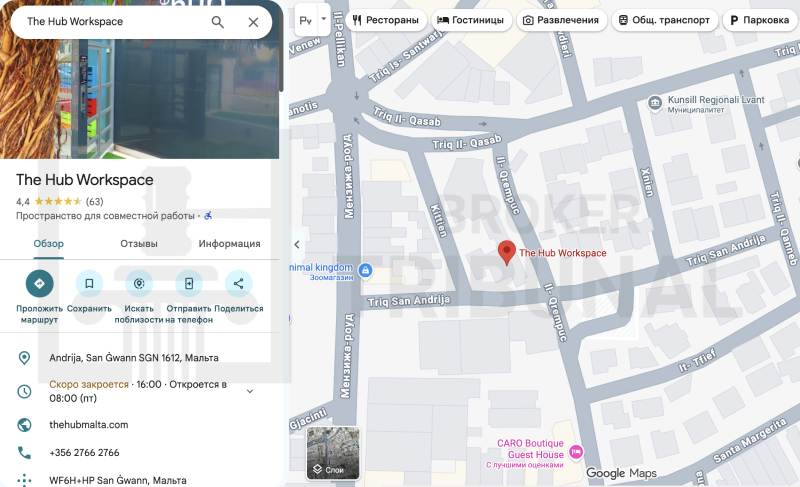Screen dimensions: 800x487
Task: Click the Поделиться share icon
Action: (238, 284)
